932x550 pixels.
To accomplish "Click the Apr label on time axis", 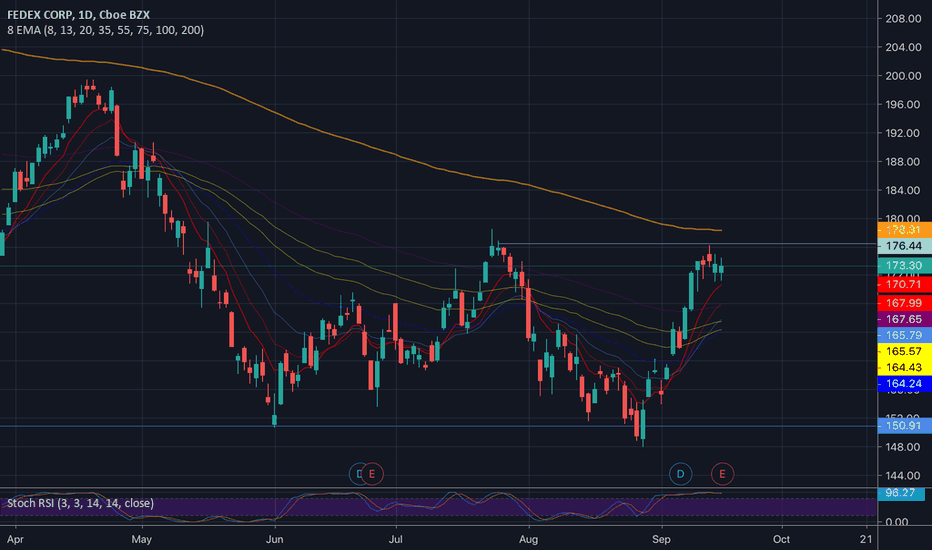I will click(15, 539).
